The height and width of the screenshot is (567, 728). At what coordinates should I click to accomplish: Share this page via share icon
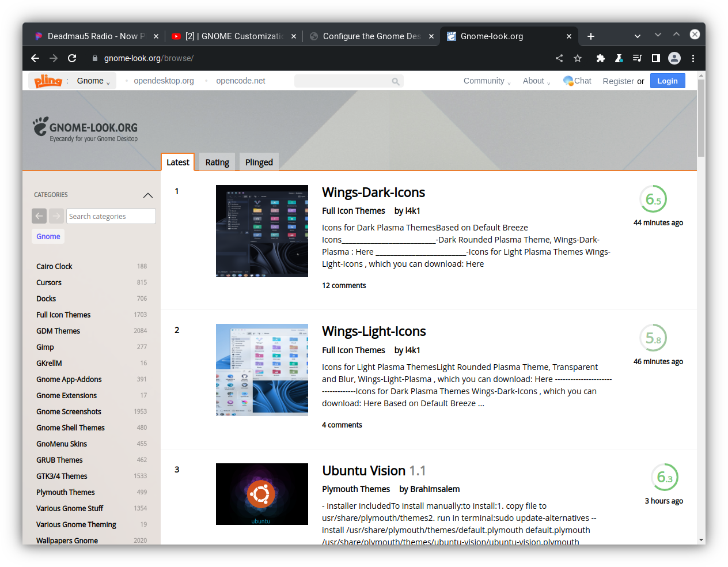(559, 58)
